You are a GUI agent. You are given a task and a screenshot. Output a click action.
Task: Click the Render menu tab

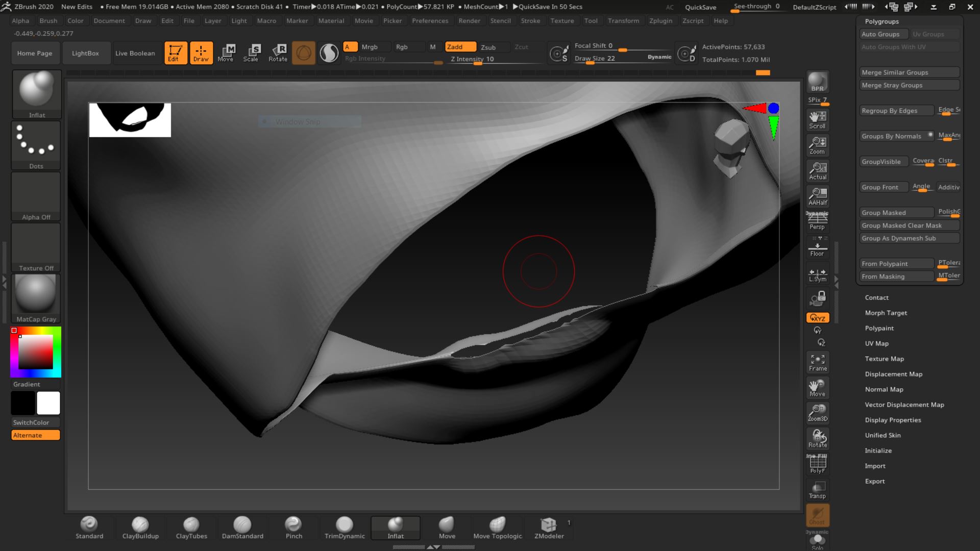(469, 20)
